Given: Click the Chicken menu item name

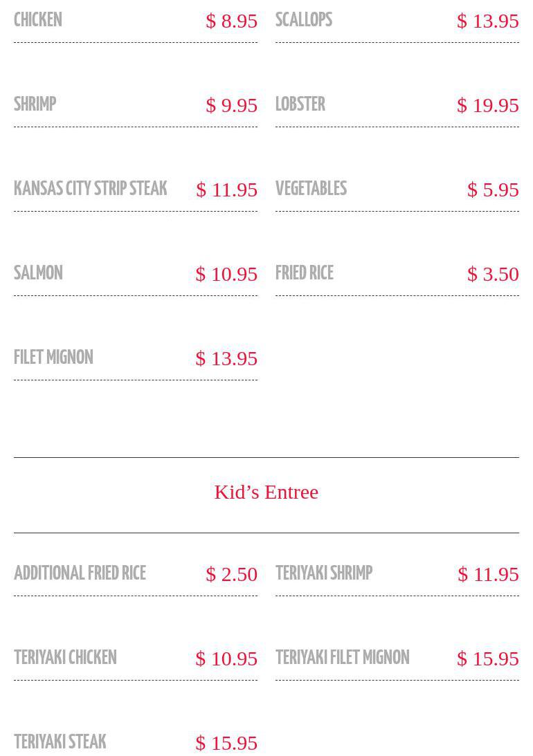Looking at the screenshot, I should (38, 20).
